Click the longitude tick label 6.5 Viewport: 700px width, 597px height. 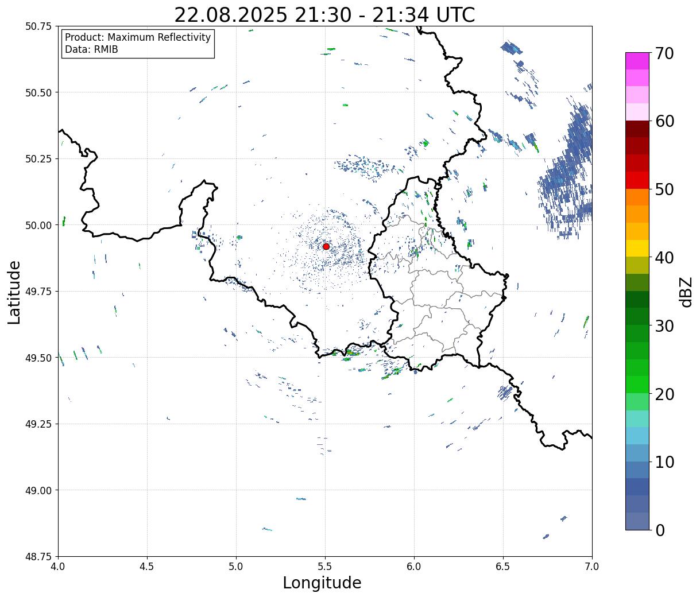click(503, 566)
